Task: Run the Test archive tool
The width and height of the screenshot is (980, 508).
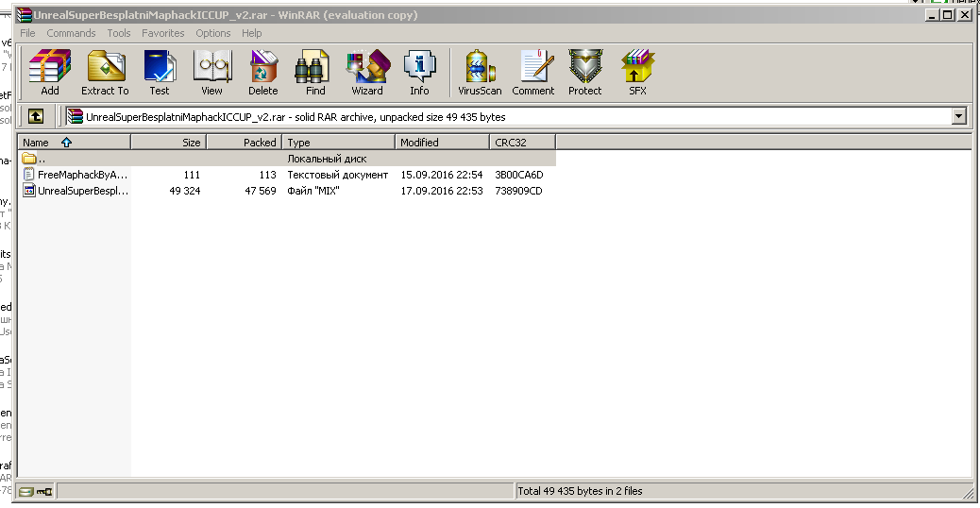Action: click(160, 73)
